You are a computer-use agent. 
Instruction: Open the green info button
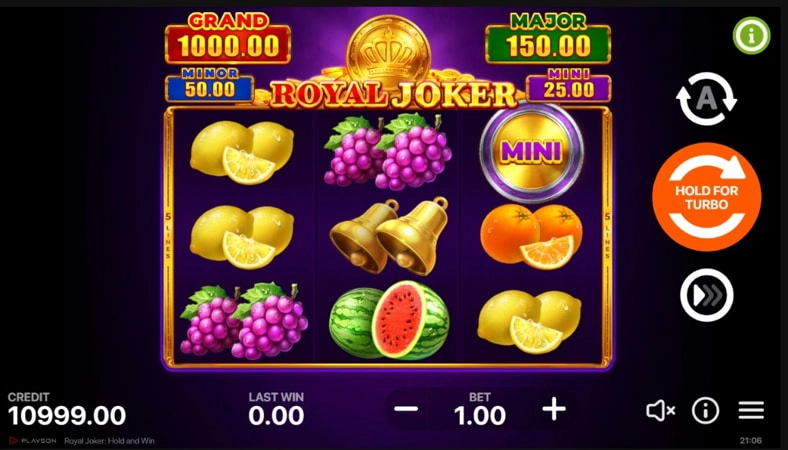[751, 36]
